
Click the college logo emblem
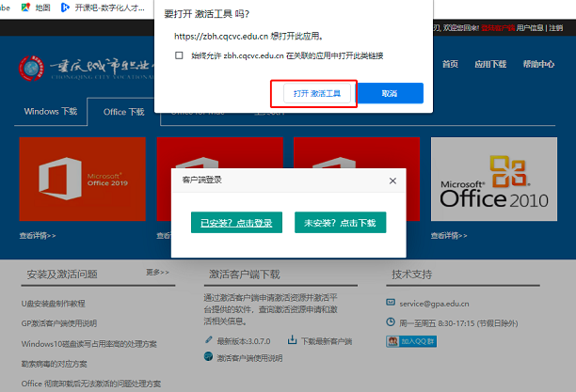click(32, 69)
